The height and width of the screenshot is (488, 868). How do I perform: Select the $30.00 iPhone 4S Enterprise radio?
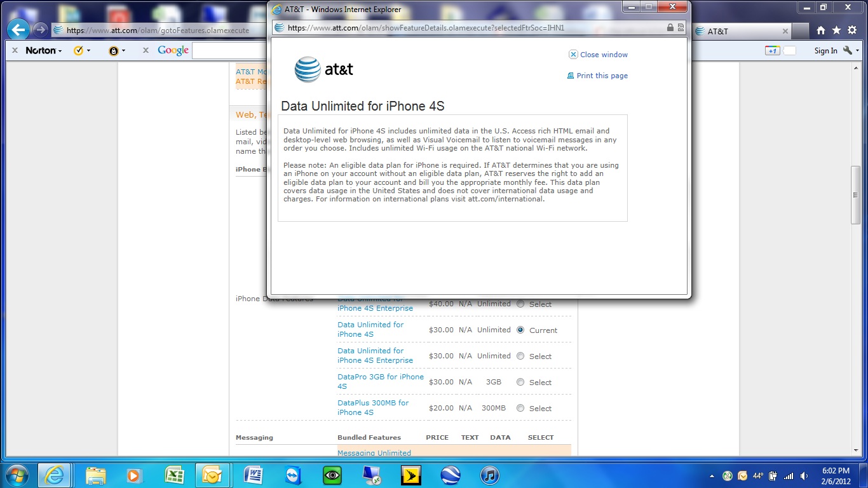520,356
